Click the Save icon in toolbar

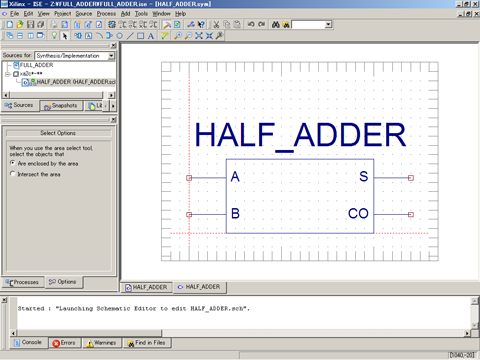[x=30, y=24]
